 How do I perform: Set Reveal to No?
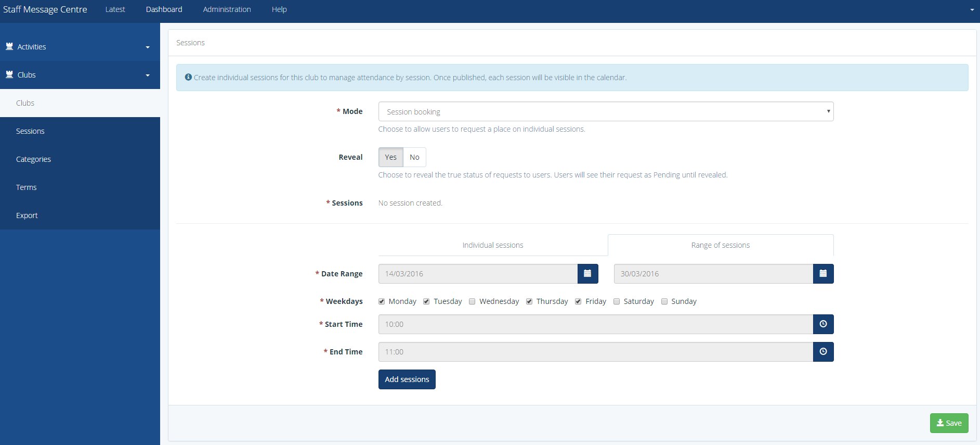click(x=414, y=157)
